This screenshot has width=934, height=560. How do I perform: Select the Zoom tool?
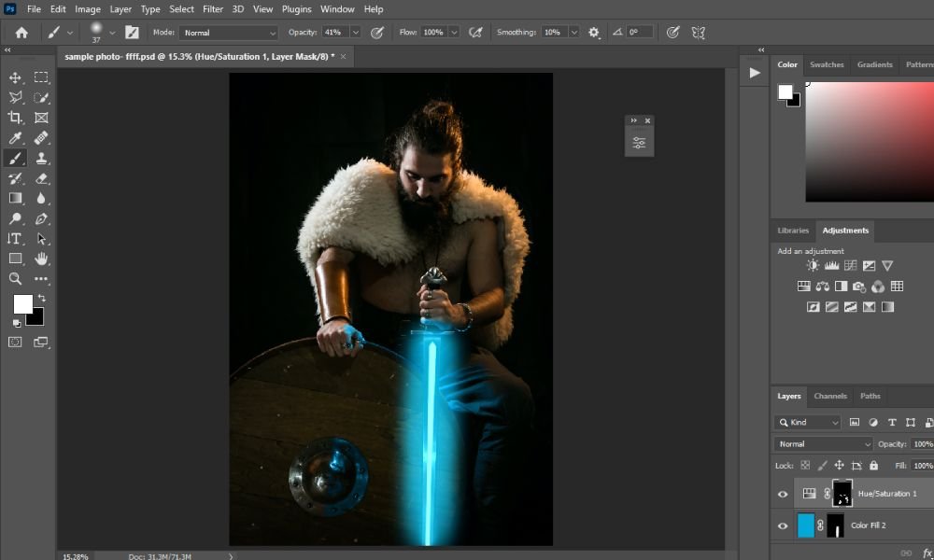[x=16, y=278]
